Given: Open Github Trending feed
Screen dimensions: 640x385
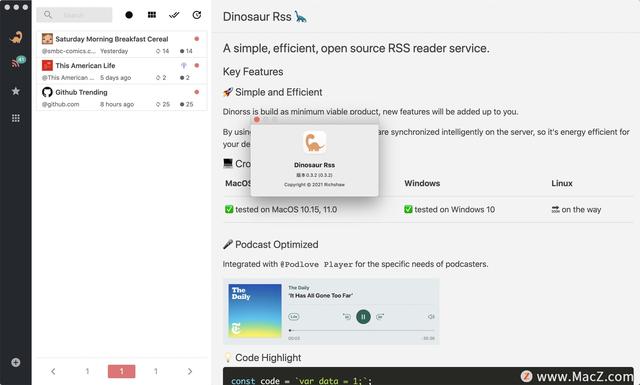Looking at the screenshot, I should [x=122, y=97].
